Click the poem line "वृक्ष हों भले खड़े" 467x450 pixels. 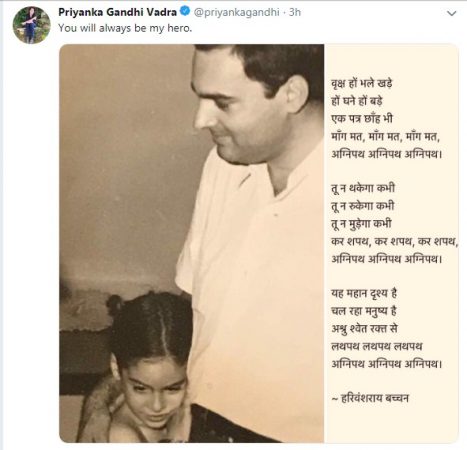(x=361, y=83)
